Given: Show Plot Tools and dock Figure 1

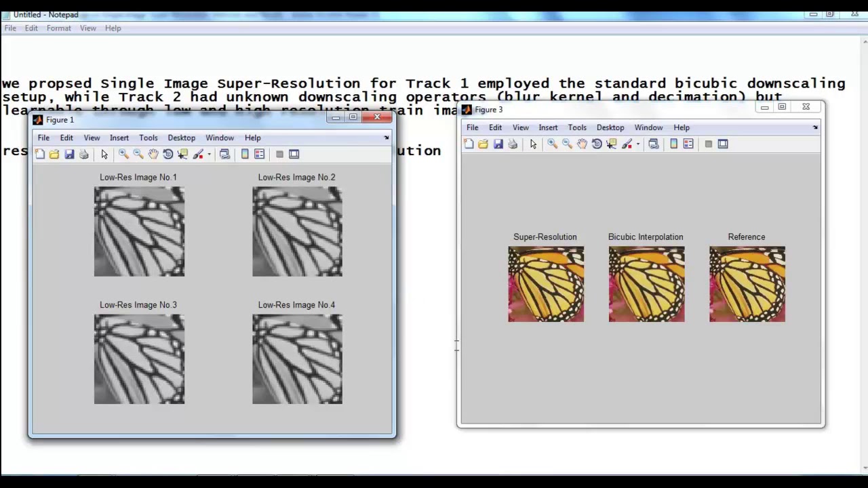Looking at the screenshot, I should point(294,155).
